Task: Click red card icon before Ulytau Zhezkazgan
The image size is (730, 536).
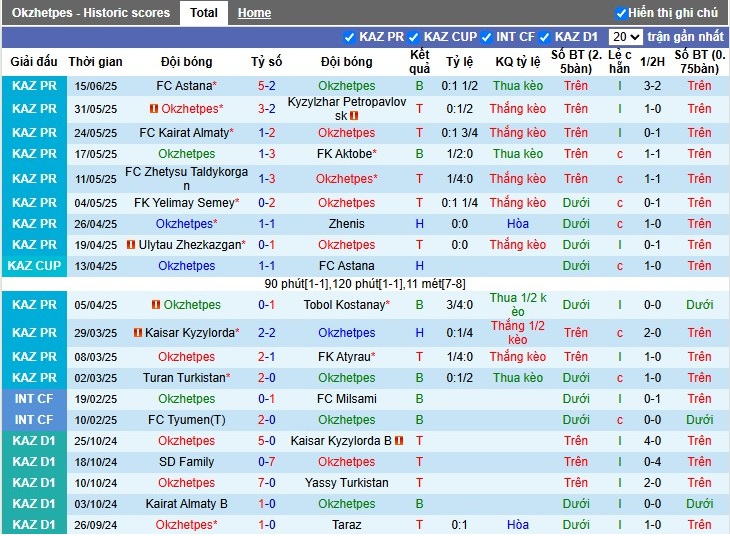Action: (x=131, y=244)
